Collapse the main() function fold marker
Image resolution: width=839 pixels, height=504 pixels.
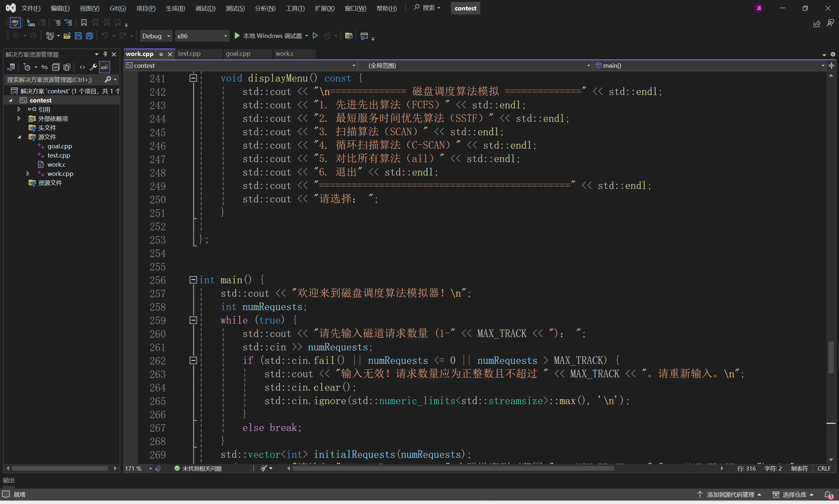pyautogui.click(x=193, y=280)
